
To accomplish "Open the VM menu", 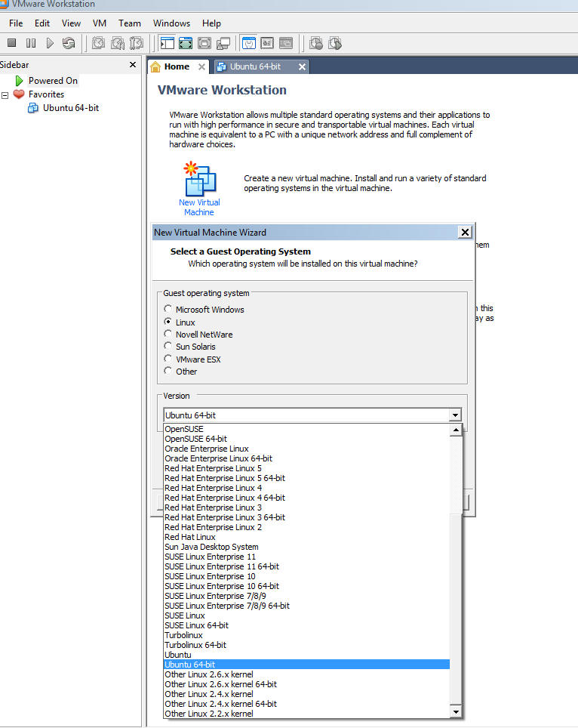I will (100, 23).
